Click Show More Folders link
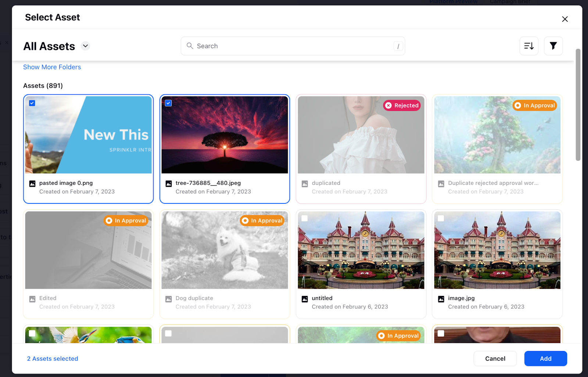This screenshot has width=588, height=377. point(52,67)
